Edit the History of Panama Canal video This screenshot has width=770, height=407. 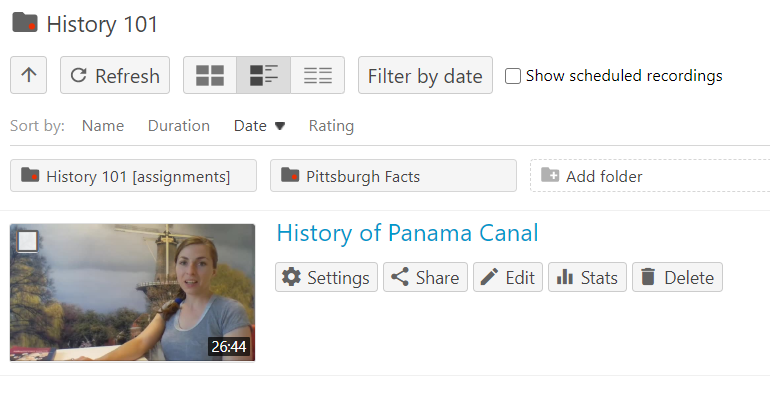(x=508, y=277)
